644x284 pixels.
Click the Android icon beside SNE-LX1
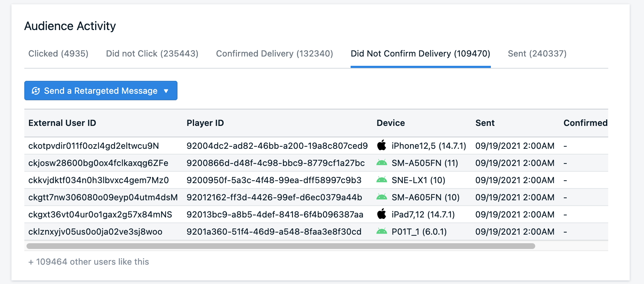point(382,180)
